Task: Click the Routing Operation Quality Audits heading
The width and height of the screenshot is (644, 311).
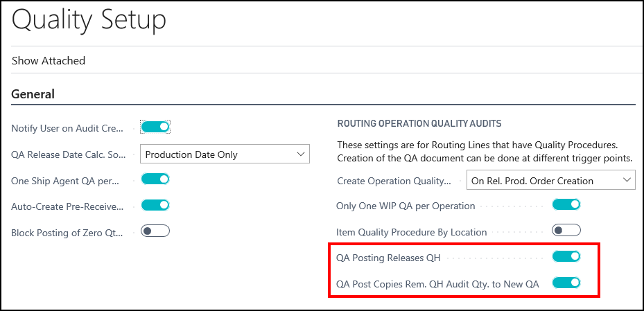Action: pyautogui.click(x=419, y=123)
